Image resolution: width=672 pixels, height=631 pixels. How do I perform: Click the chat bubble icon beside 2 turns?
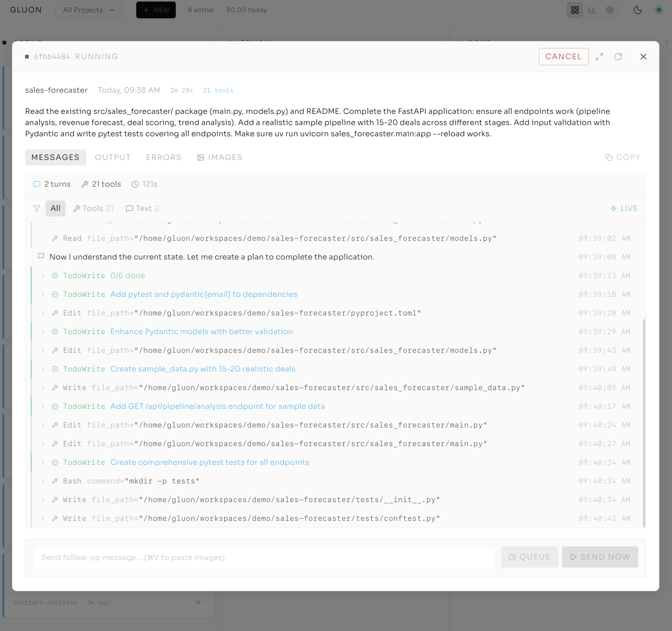[37, 184]
